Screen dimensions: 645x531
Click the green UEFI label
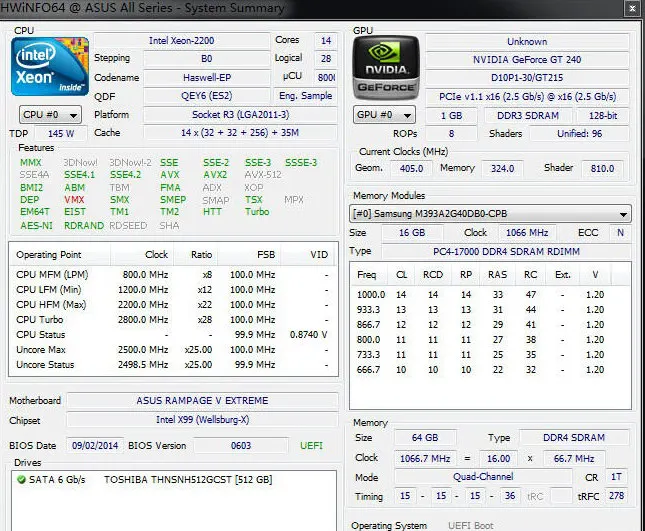311,445
